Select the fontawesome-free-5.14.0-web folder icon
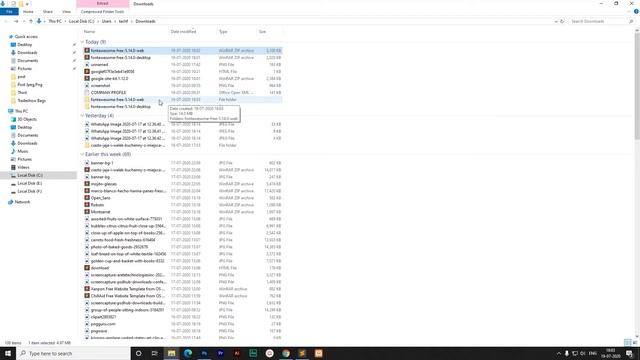640x360 pixels. tap(87, 100)
